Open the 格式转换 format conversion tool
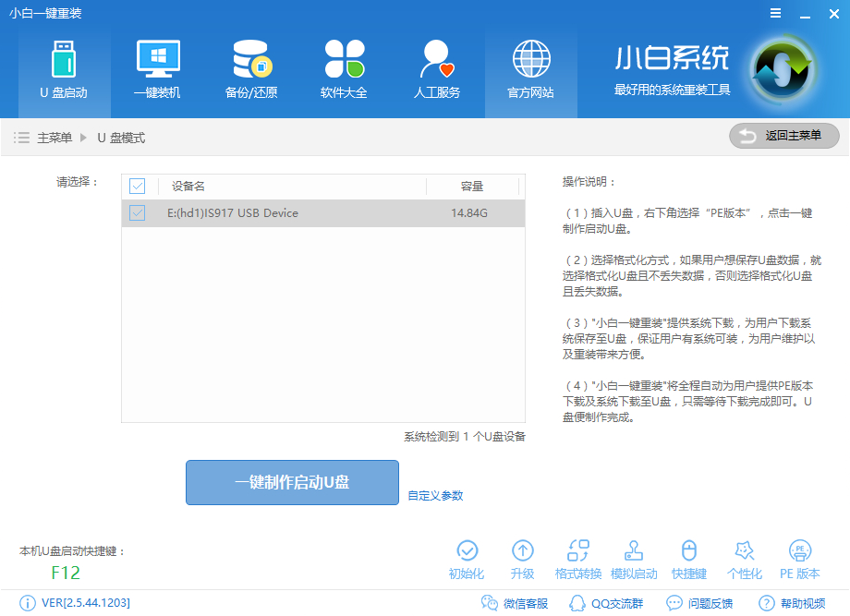 [x=578, y=558]
